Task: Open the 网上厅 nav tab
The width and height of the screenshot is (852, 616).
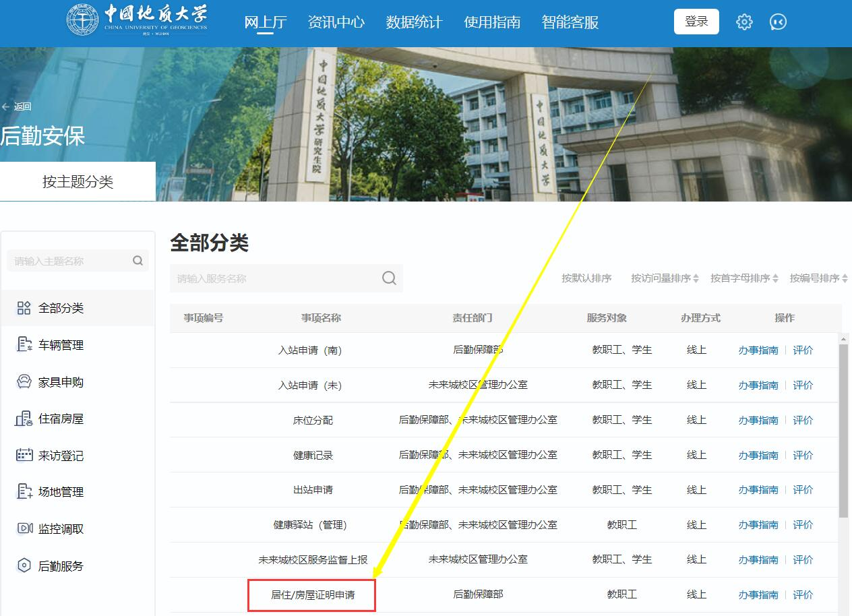Action: tap(266, 22)
